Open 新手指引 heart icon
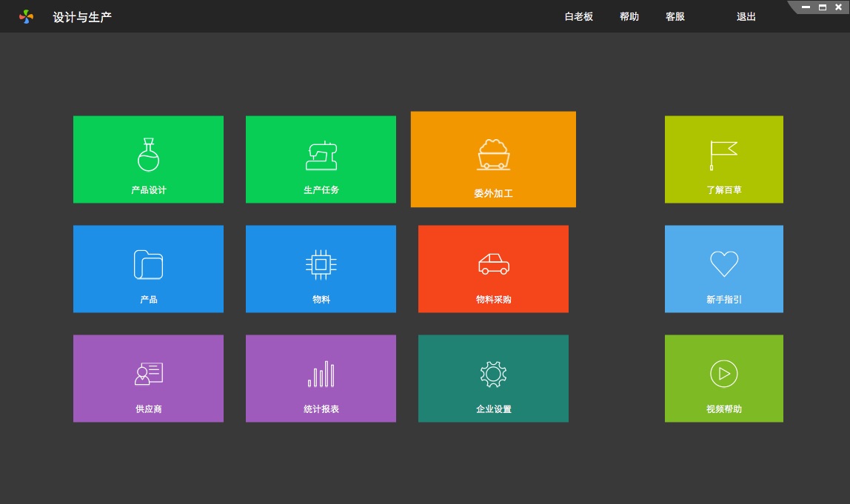 [x=723, y=263]
